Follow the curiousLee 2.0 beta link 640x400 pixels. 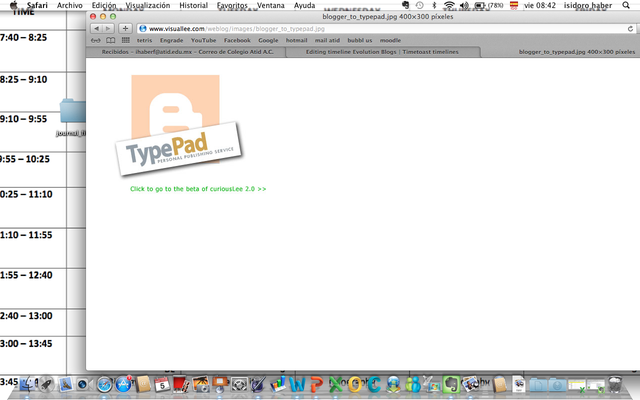tap(198, 189)
